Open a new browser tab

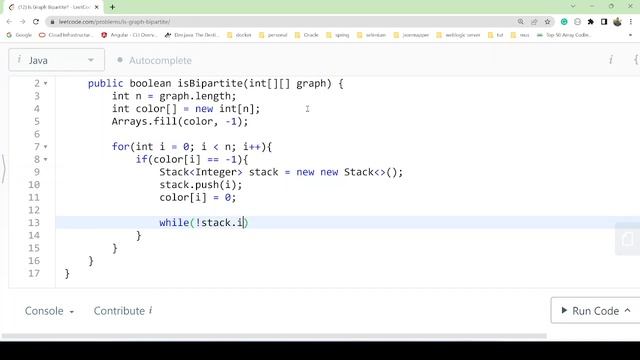click(x=112, y=7)
